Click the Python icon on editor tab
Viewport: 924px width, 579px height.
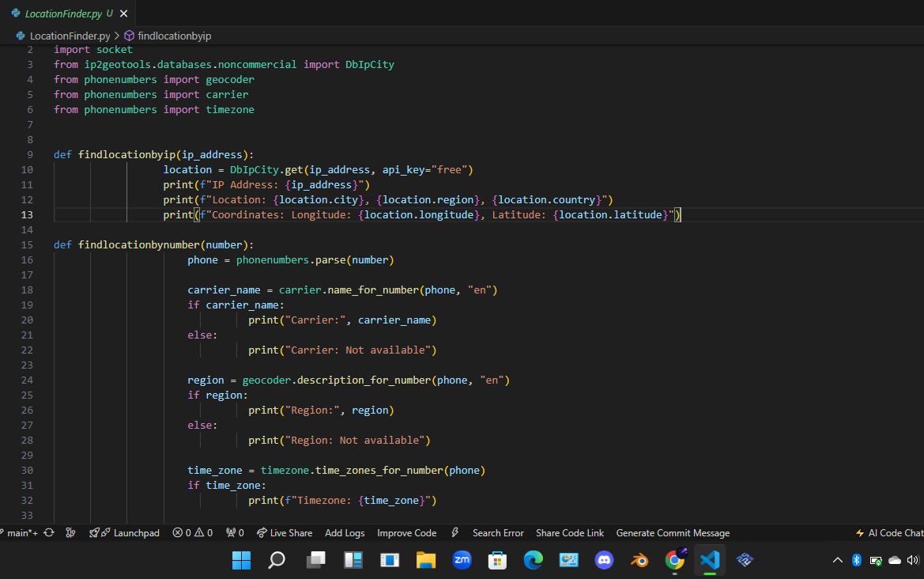click(x=16, y=13)
